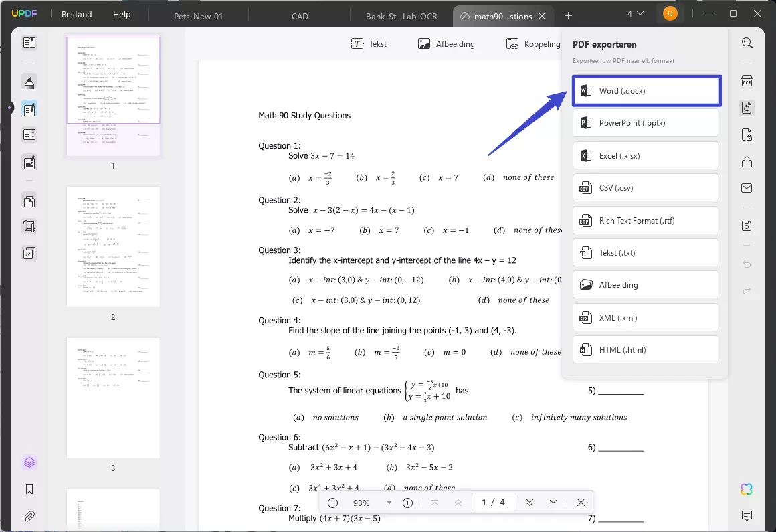Viewport: 776px width, 532px height.
Task: Select page 2 thumbnail
Action: tap(113, 247)
